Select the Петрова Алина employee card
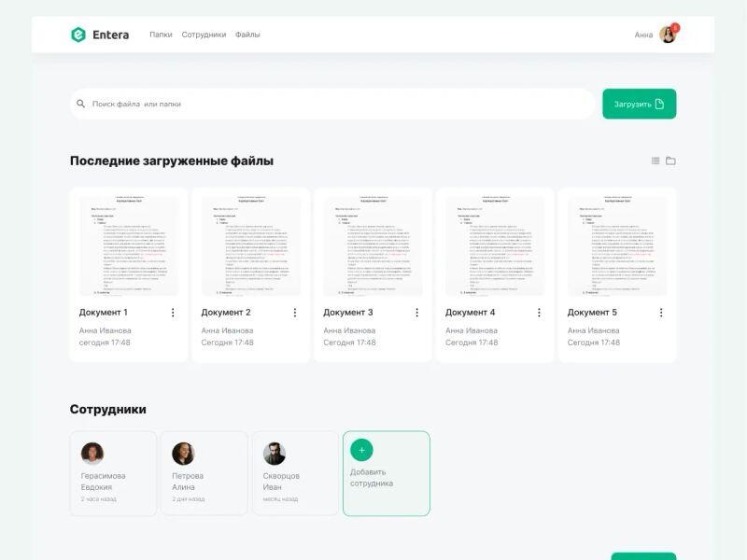Viewport: 747px width, 560px height. 204,473
